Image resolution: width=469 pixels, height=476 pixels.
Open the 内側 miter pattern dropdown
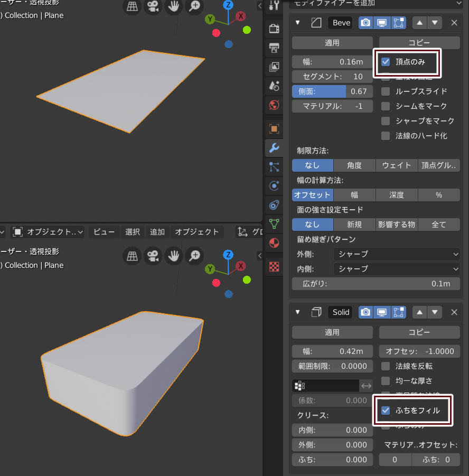(x=397, y=269)
